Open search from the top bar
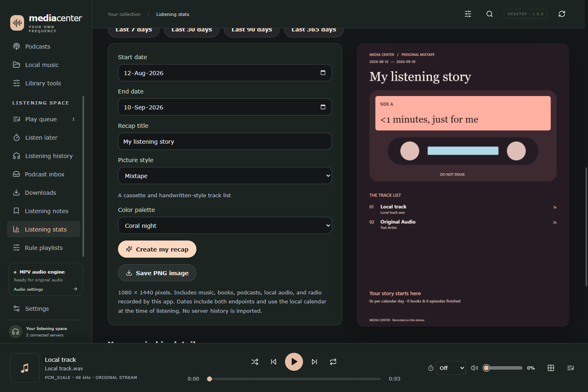This screenshot has width=588, height=392. click(490, 14)
